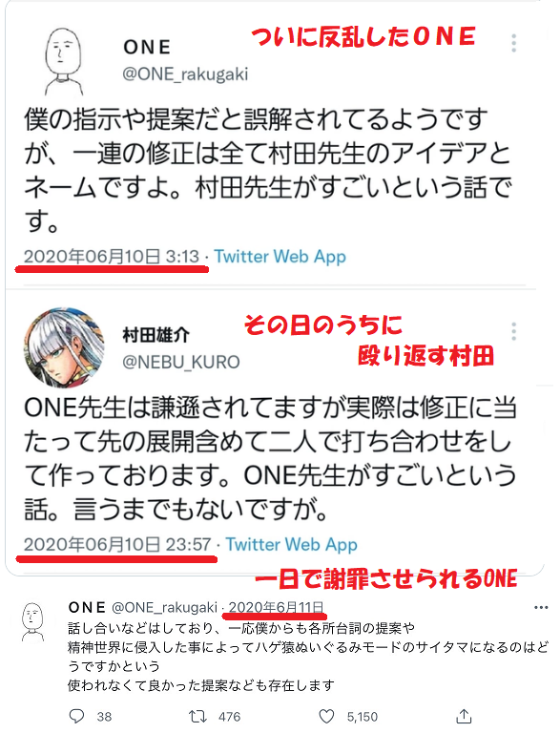This screenshot has height=733, width=560.
Task: Click the Twitter Web App link under ONE's tweet
Action: click(280, 257)
